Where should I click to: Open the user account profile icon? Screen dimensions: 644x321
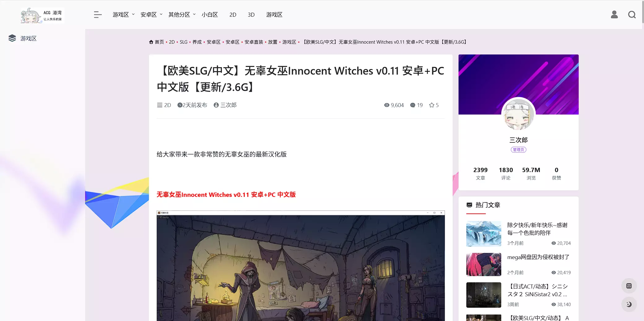[x=614, y=15]
